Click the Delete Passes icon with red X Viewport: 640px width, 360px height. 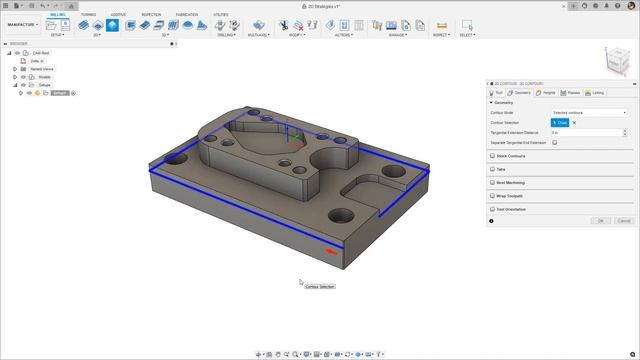(x=298, y=25)
